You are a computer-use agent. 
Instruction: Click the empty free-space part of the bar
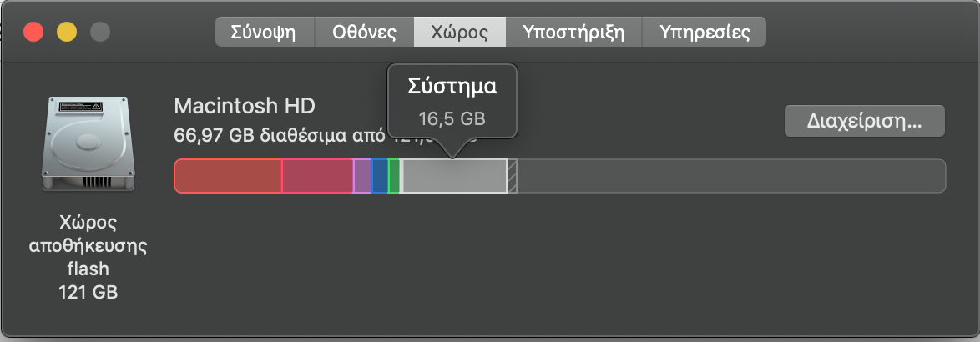[731, 176]
